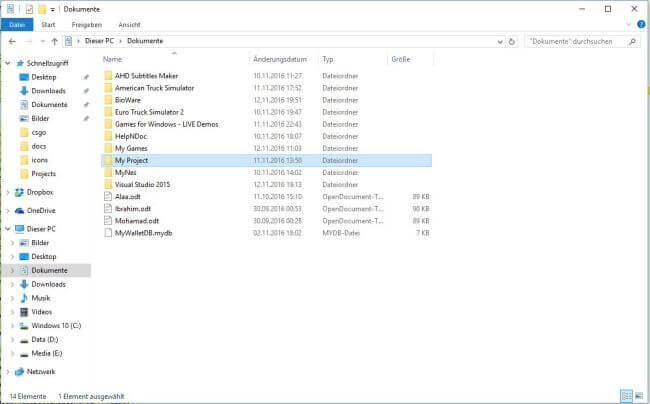Expand the address bar history dropdown
Viewport: 650px width, 404px height.
click(x=500, y=41)
